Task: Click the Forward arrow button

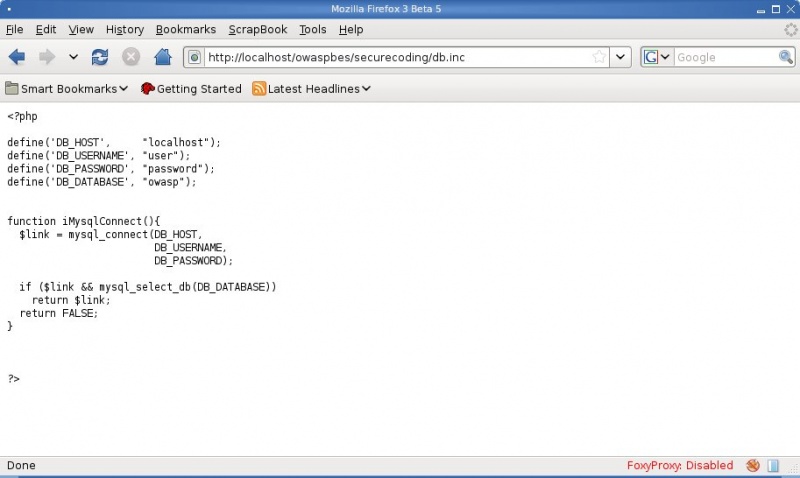Action: click(x=47, y=57)
